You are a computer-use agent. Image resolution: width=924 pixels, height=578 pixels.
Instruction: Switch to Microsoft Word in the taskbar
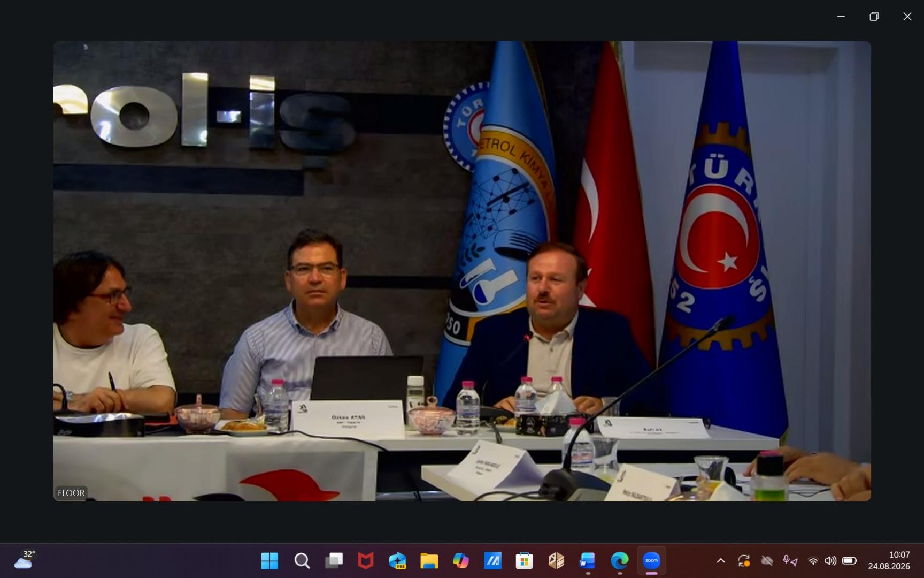(x=588, y=561)
